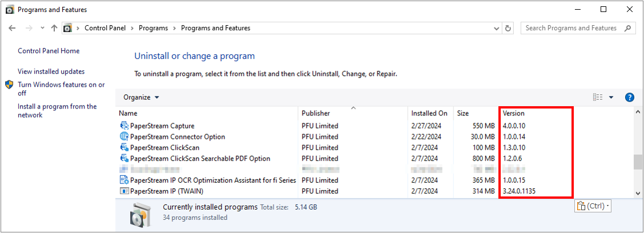
Task: Go forward with the forward arrow
Action: coord(29,28)
